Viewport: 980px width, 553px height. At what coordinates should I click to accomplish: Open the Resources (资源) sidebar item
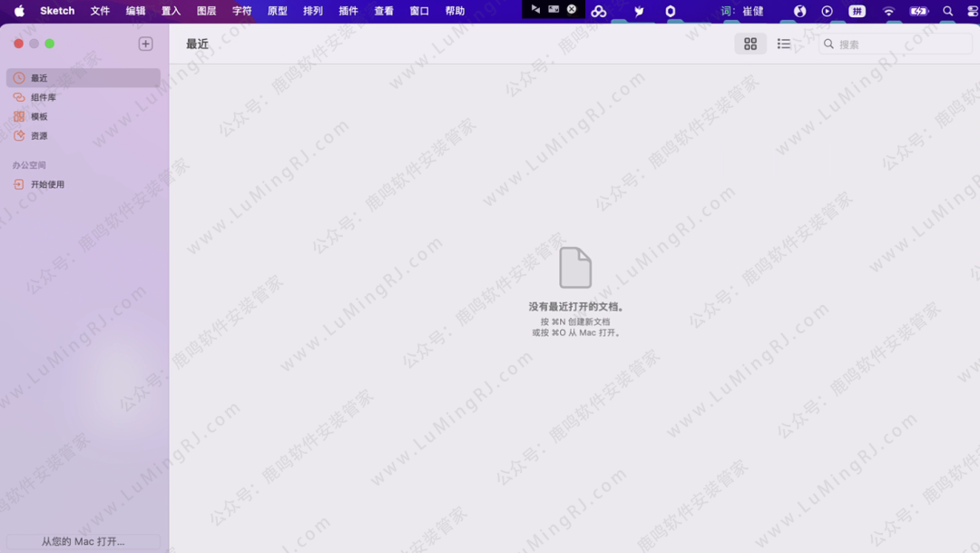pyautogui.click(x=39, y=135)
